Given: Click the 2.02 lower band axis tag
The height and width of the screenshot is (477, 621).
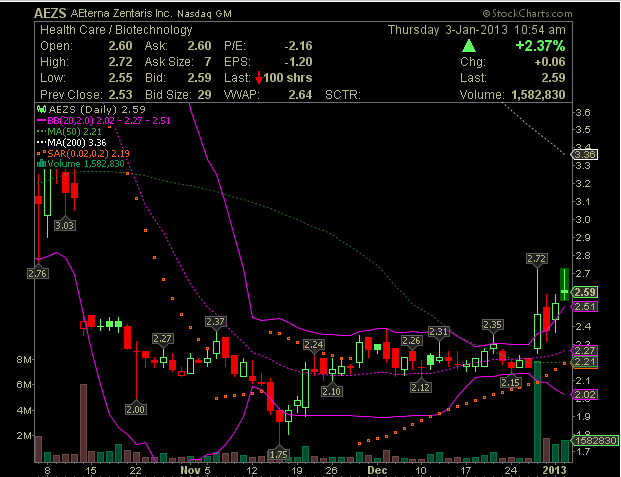Looking at the screenshot, I should (x=585, y=395).
